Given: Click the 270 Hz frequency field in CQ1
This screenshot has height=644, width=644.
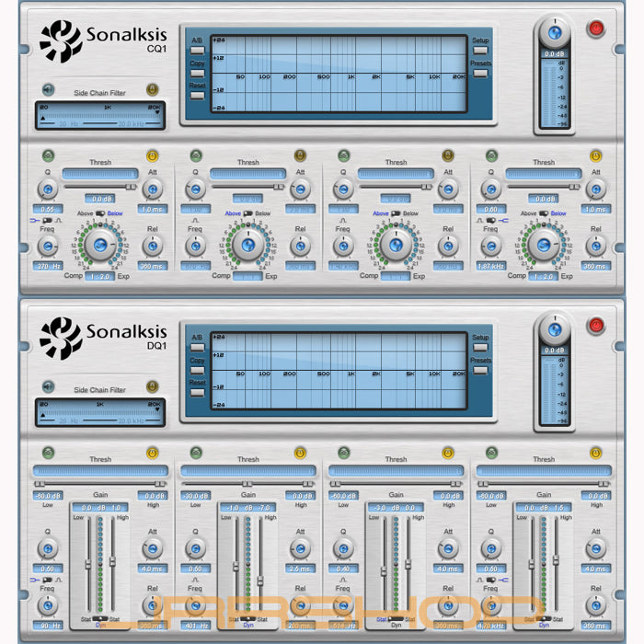Looking at the screenshot, I should [x=48, y=266].
